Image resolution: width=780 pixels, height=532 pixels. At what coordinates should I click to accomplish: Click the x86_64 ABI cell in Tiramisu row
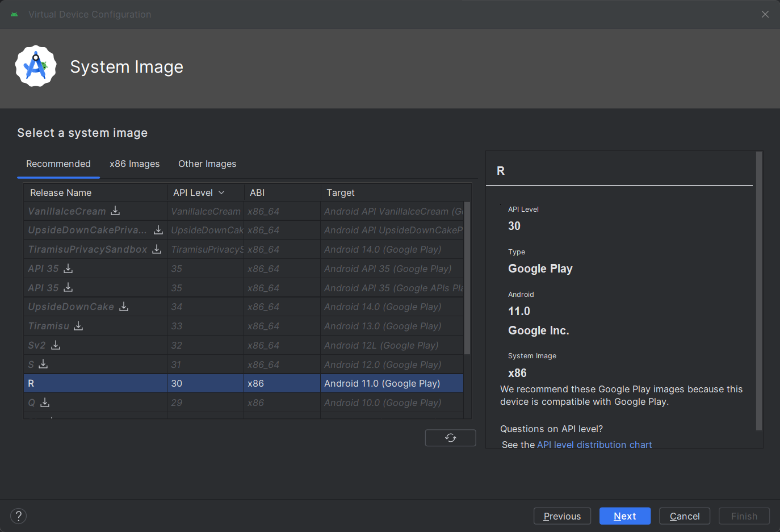[x=282, y=326]
